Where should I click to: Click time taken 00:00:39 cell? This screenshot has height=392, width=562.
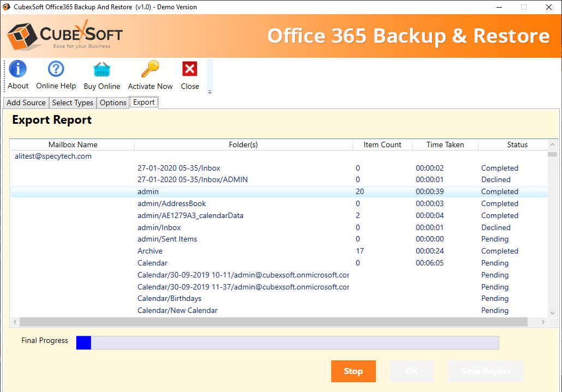point(430,191)
